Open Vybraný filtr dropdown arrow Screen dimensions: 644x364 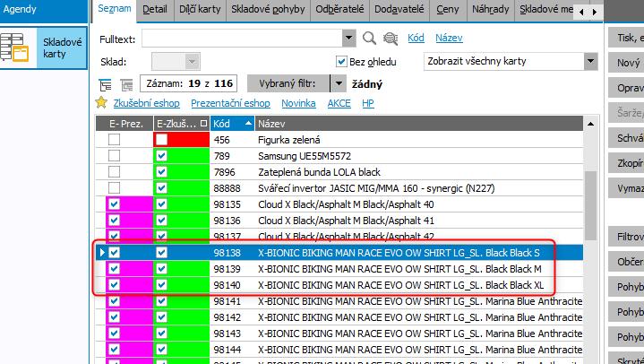338,83
